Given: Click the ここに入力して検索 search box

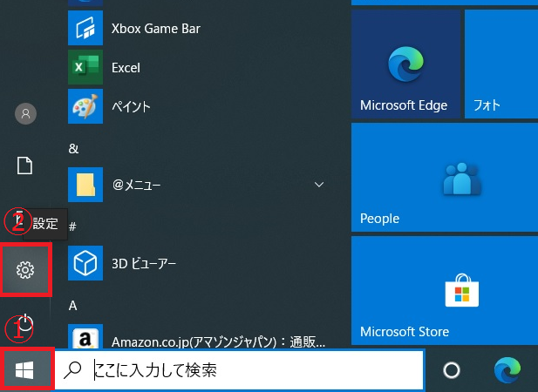Looking at the screenshot, I should pos(239,370).
